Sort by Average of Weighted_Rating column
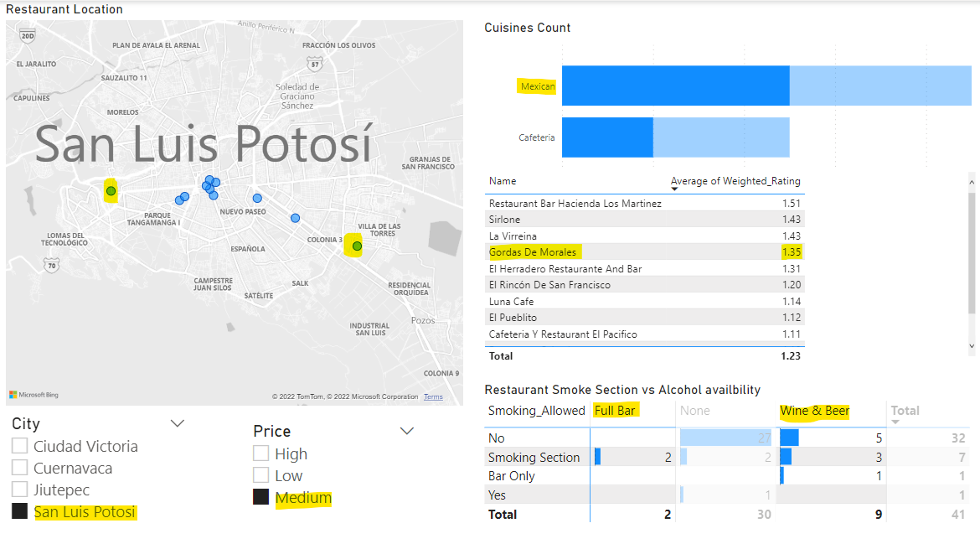Viewport: 980px width, 544px height. [x=735, y=181]
